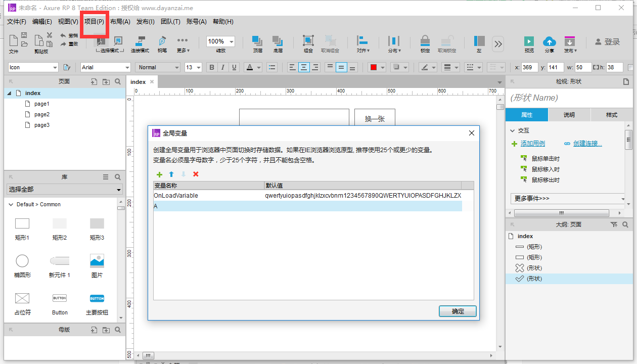Add a new global variable plus icon
The width and height of the screenshot is (637, 364).
point(160,174)
